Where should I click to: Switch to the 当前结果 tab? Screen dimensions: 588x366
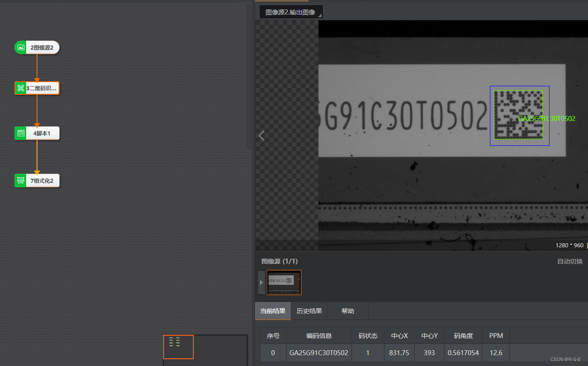[x=273, y=311]
